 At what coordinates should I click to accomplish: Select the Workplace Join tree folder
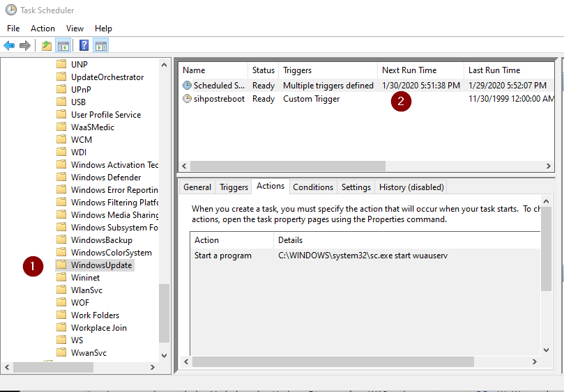click(x=98, y=328)
